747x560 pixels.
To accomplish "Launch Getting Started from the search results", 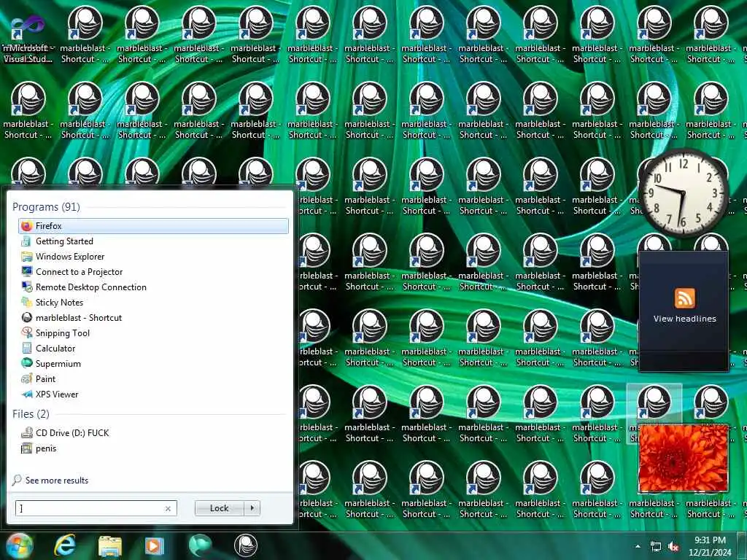I will [x=153, y=241].
